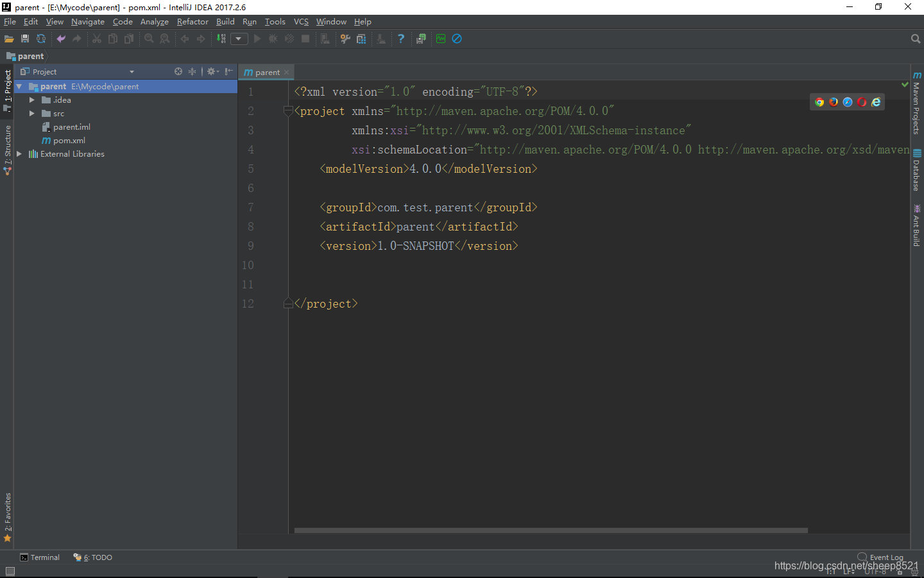Click the Paste toolbar icon
The image size is (924, 578).
pyautogui.click(x=129, y=39)
